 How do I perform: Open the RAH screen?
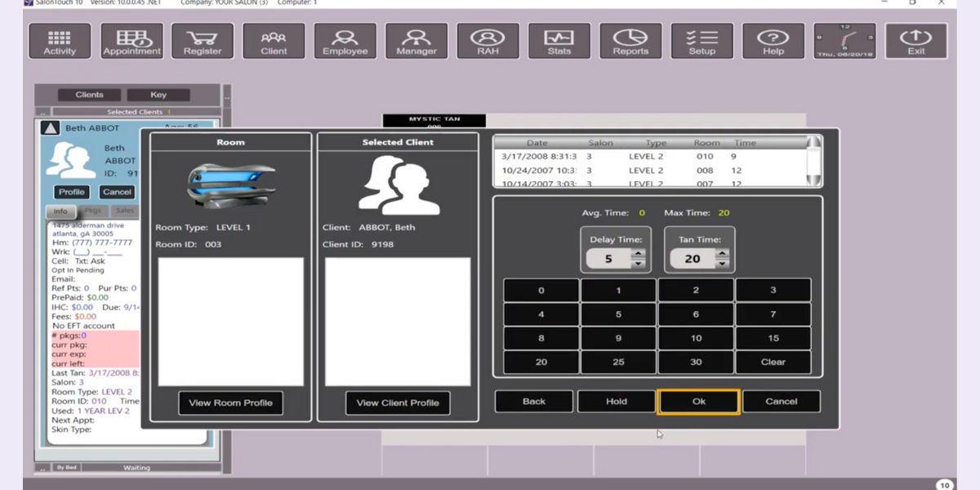pos(488,40)
